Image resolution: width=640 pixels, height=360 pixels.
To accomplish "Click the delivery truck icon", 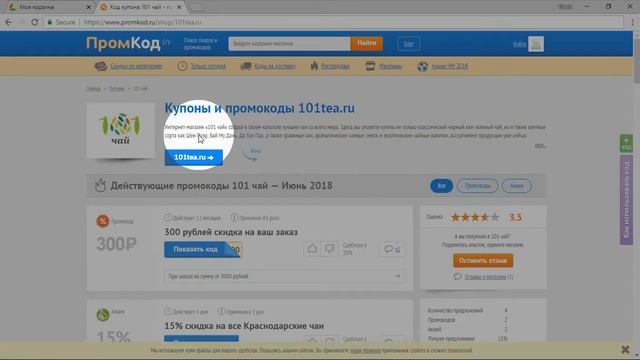I will pyautogui.click(x=246, y=66).
